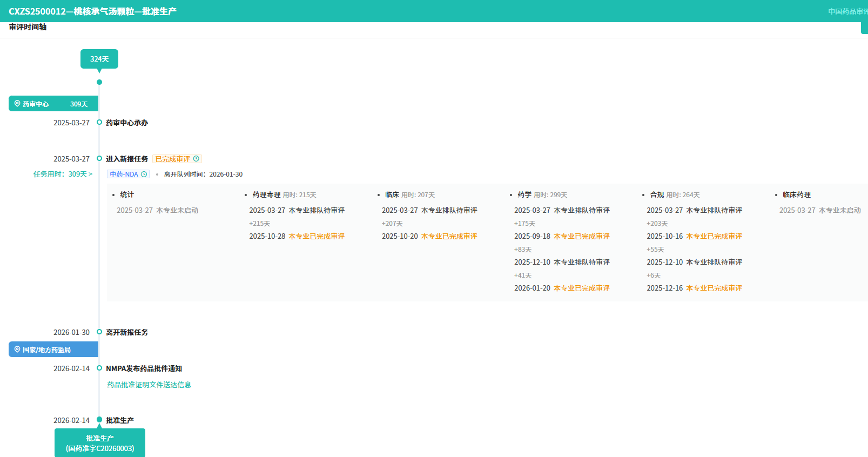Click the circle marker for 进入新报任务

(x=99, y=159)
